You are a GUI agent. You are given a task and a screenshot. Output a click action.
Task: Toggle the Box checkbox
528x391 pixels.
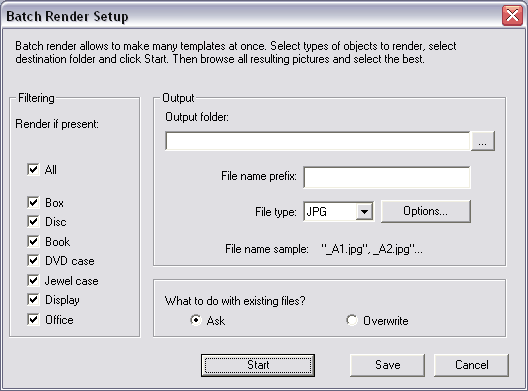click(33, 202)
